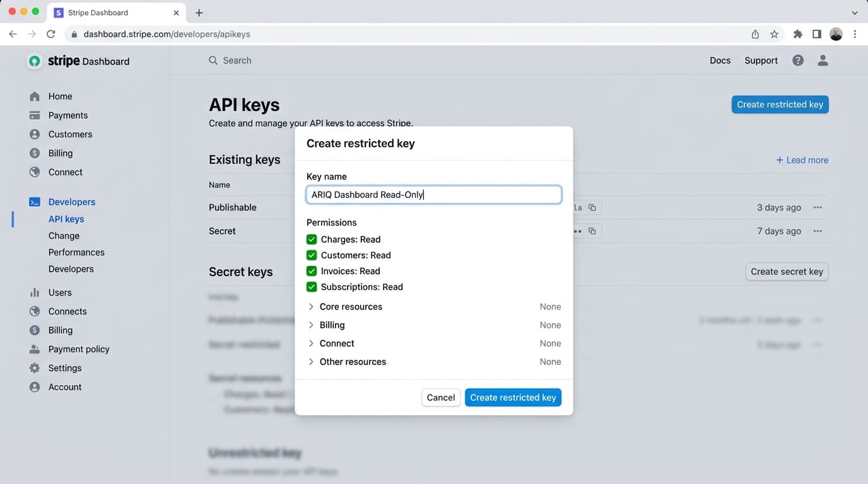Image resolution: width=868 pixels, height=484 pixels.
Task: Open the help question mark icon
Action: [798, 60]
